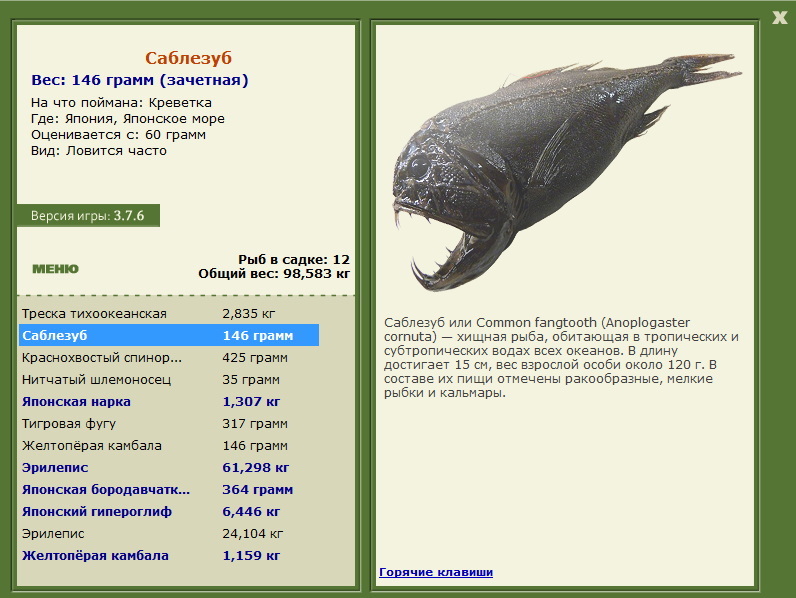Select Нитчатый шлемоносец row
796x598 pixels.
(x=169, y=380)
